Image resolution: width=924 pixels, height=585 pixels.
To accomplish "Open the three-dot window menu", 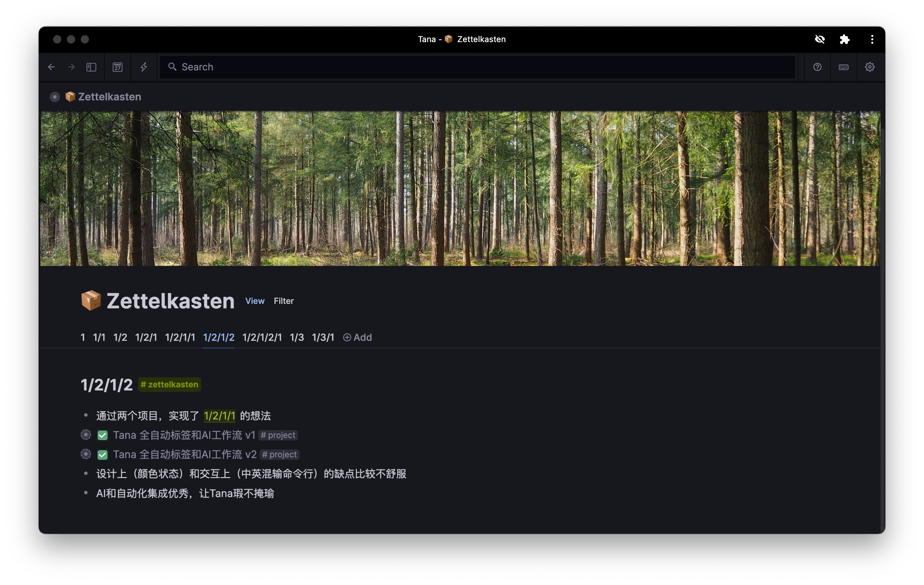I will [x=872, y=39].
